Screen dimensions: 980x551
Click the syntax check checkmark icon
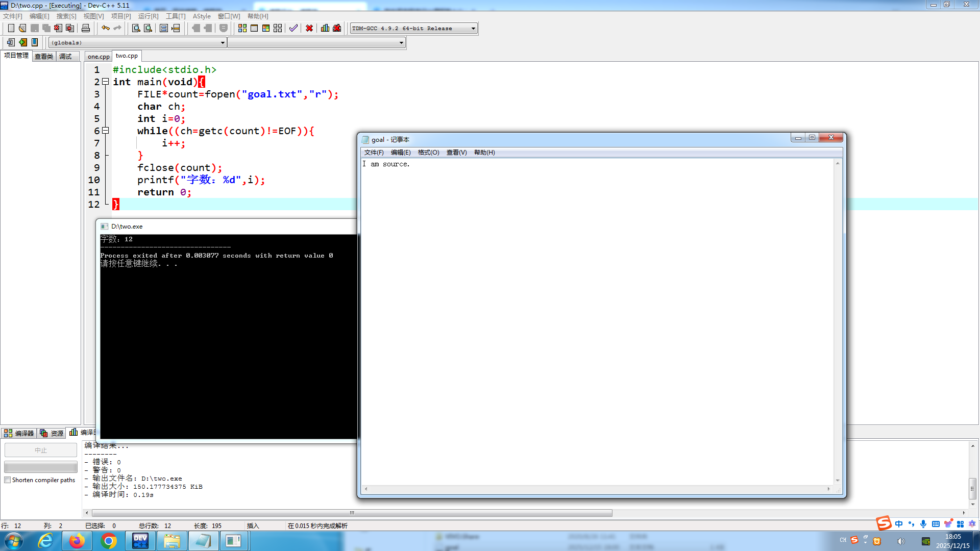pyautogui.click(x=293, y=28)
